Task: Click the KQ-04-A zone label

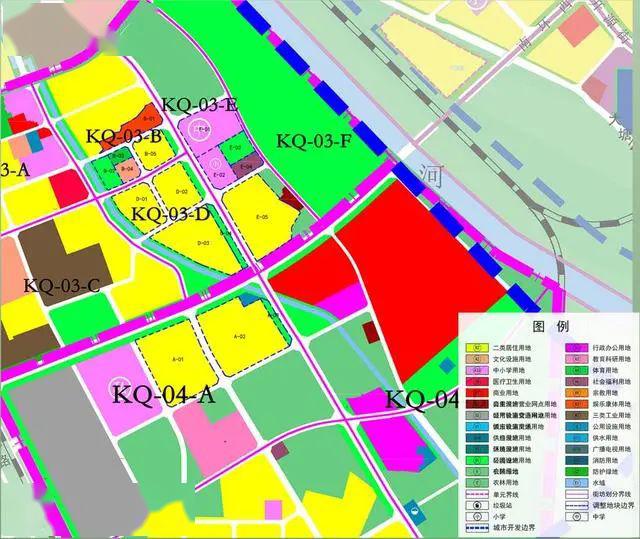Action: pyautogui.click(x=164, y=395)
